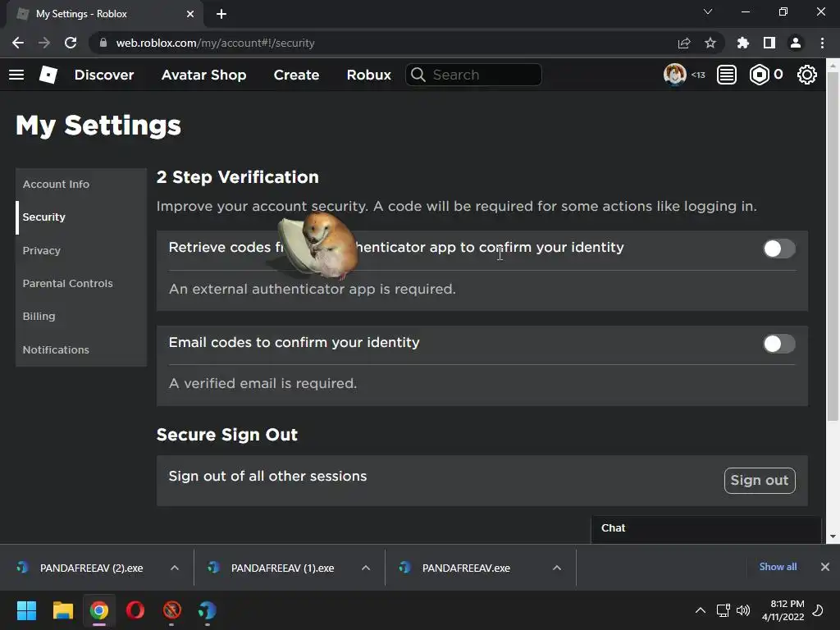Image resolution: width=840 pixels, height=630 pixels.
Task: Click the Roblox Search input field
Action: pyautogui.click(x=473, y=75)
